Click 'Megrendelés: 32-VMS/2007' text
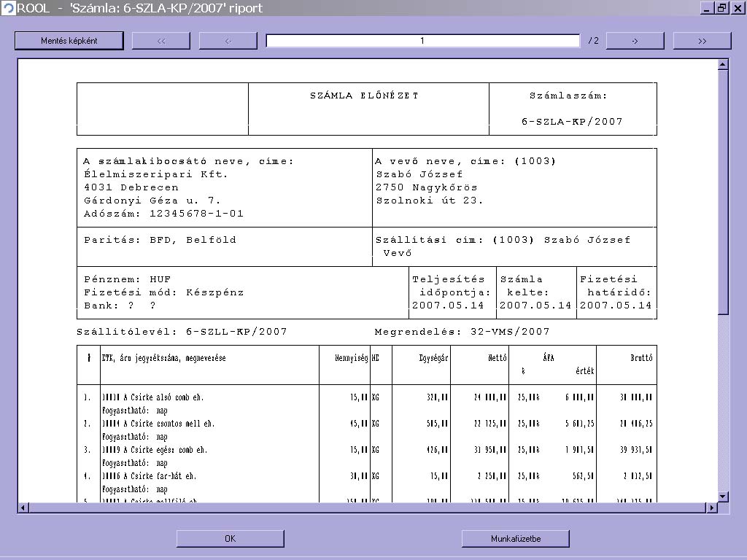Image resolution: width=747 pixels, height=560 pixels. pyautogui.click(x=462, y=332)
